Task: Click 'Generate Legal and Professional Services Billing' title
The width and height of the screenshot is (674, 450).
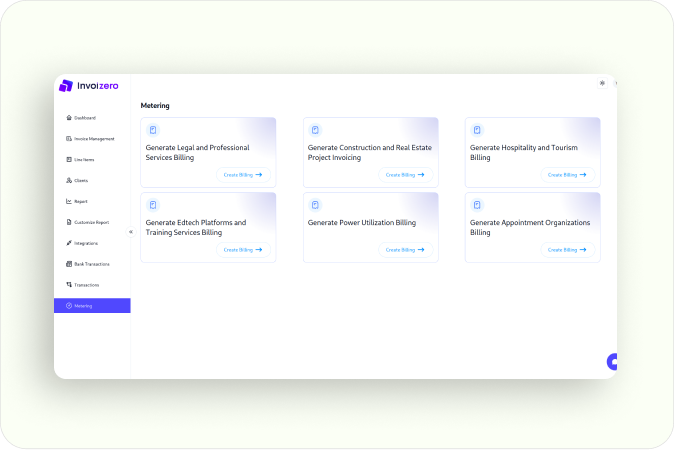Action: pos(197,153)
